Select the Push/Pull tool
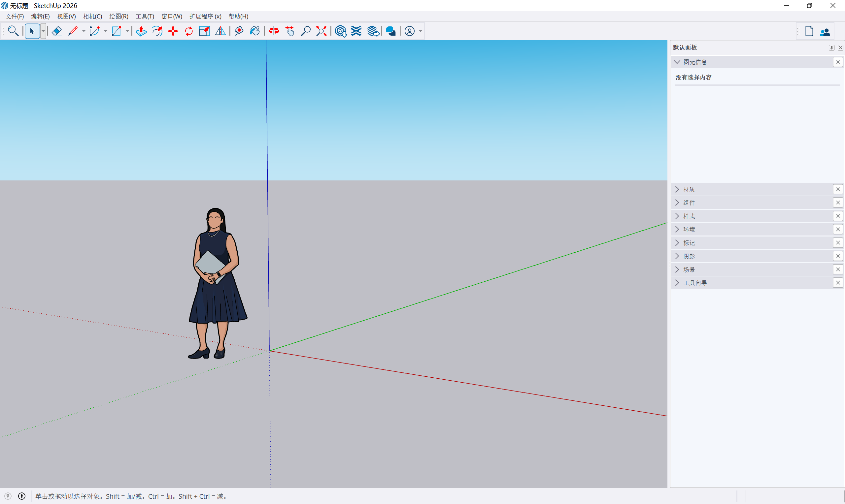This screenshot has height=504, width=845. 141,31
